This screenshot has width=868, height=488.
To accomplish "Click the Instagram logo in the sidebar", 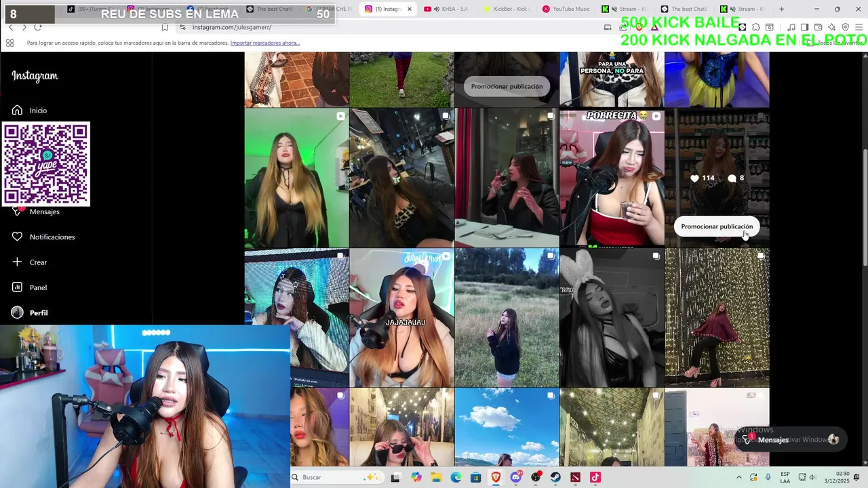I will point(35,76).
